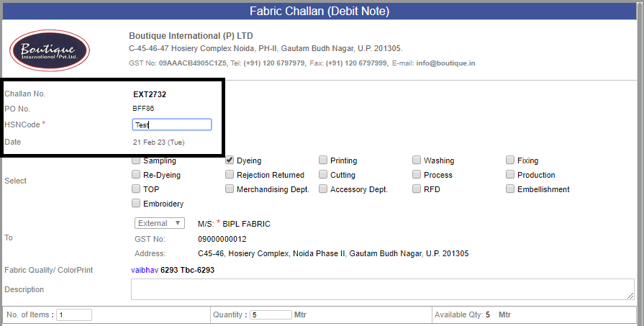
Task: Click PO number BFF86
Action: [x=143, y=109]
